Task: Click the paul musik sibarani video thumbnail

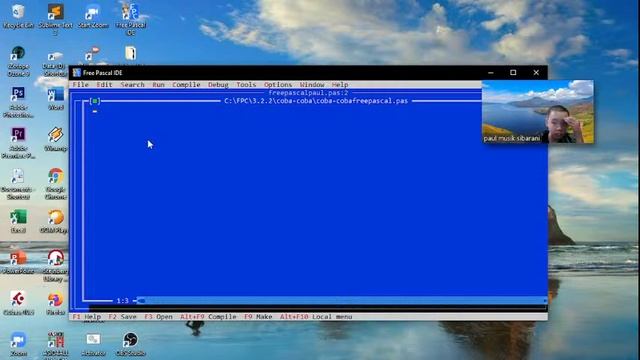Action: pyautogui.click(x=538, y=111)
